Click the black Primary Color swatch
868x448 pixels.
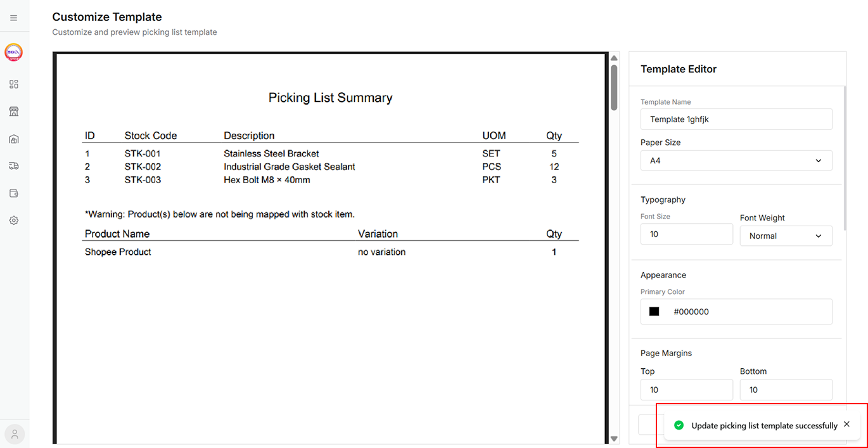654,312
